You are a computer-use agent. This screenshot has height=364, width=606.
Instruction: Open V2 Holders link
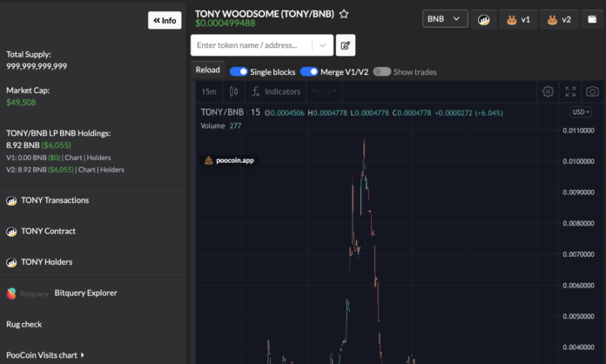point(112,170)
